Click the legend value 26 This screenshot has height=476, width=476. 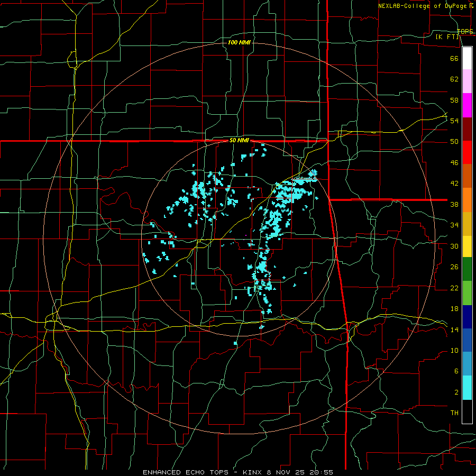click(454, 267)
